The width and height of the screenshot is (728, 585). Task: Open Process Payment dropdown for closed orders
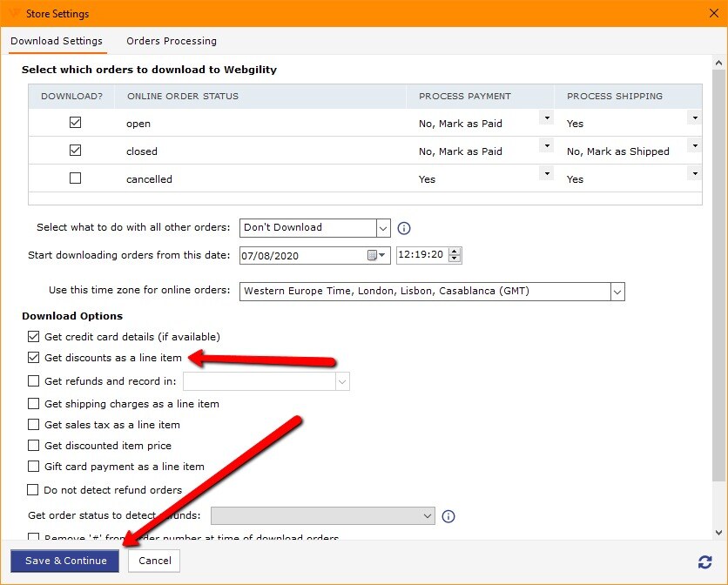(547, 145)
